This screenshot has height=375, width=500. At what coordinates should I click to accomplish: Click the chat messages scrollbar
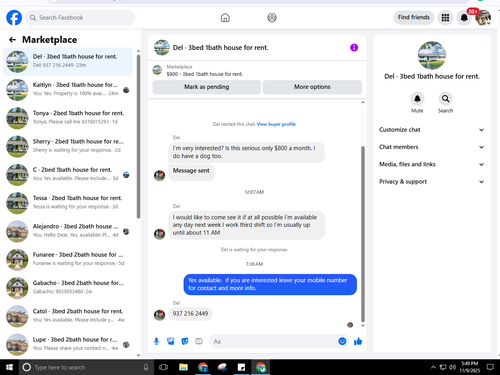click(x=363, y=233)
